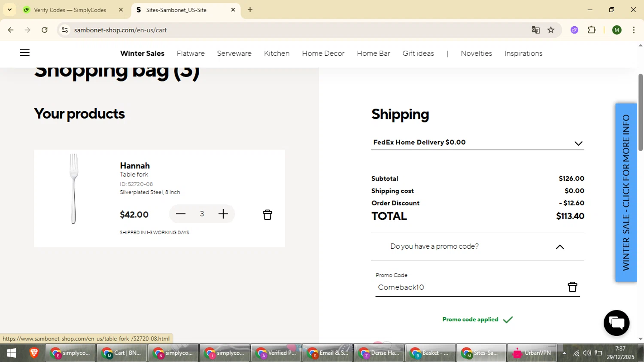644x362 pixels.
Task: Open the Winter Sale side banner
Action: (x=626, y=192)
